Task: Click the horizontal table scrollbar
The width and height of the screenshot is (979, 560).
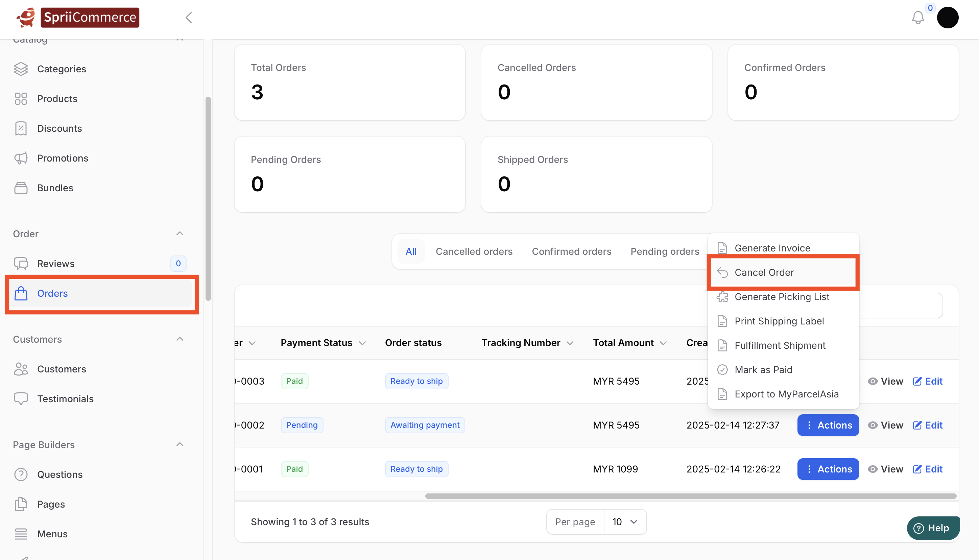Action: [x=691, y=496]
